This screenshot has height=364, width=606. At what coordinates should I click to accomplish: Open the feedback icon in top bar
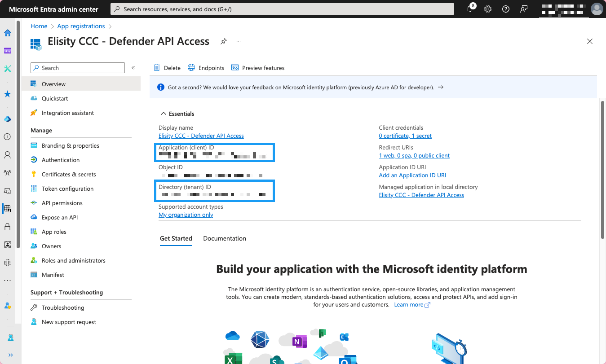coord(523,9)
